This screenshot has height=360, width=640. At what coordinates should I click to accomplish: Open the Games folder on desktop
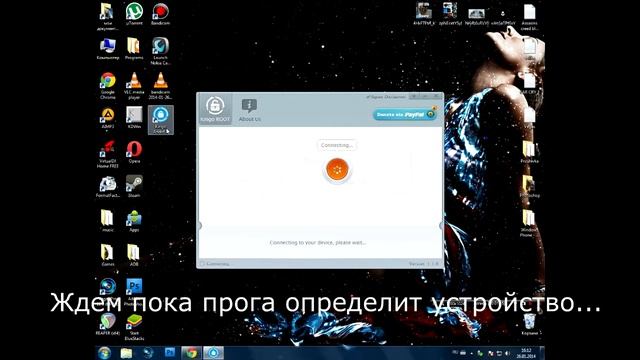click(x=108, y=256)
